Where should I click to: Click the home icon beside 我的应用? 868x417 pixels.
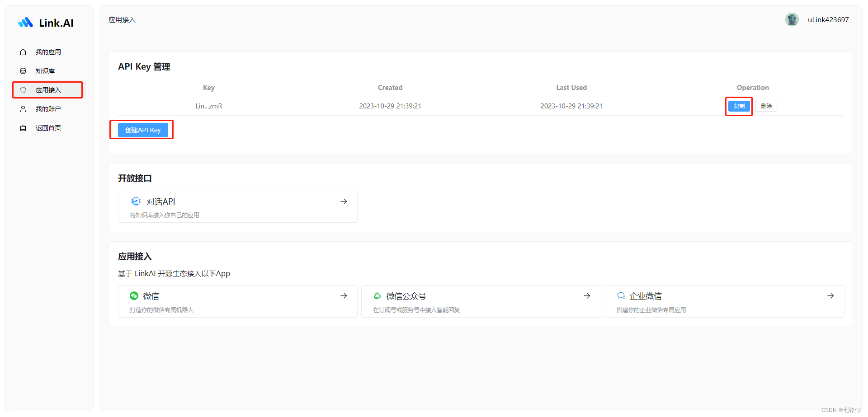click(23, 52)
